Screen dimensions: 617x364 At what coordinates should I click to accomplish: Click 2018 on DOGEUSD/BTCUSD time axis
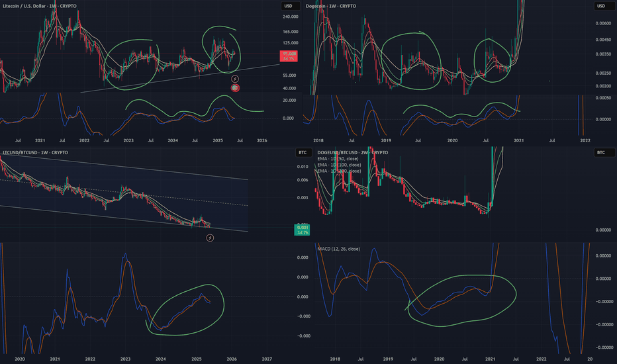click(x=335, y=359)
